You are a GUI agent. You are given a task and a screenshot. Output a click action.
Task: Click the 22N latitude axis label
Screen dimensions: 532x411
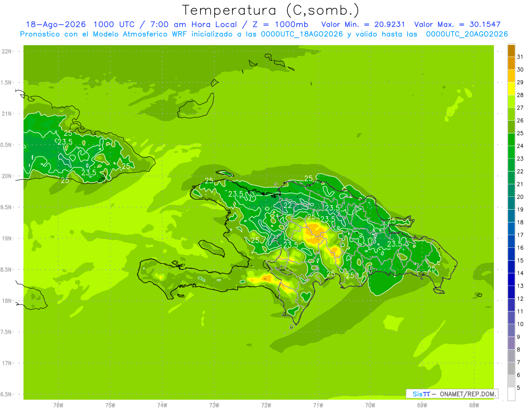pyautogui.click(x=7, y=51)
